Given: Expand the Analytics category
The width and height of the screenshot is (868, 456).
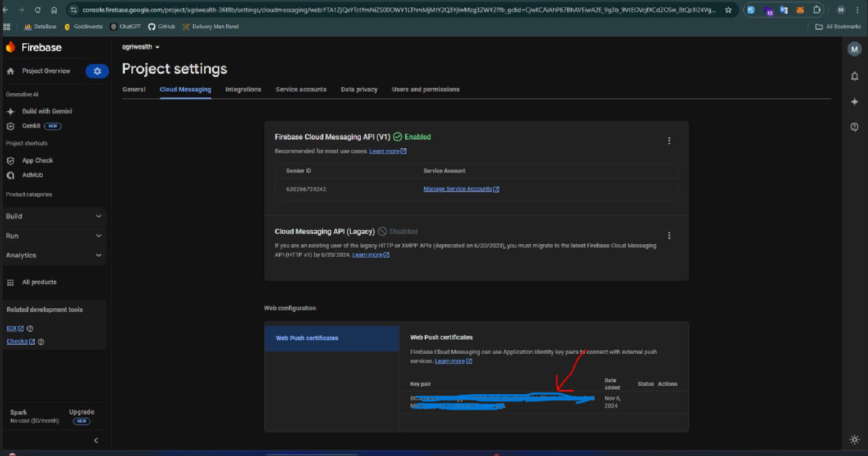Looking at the screenshot, I should pos(54,256).
